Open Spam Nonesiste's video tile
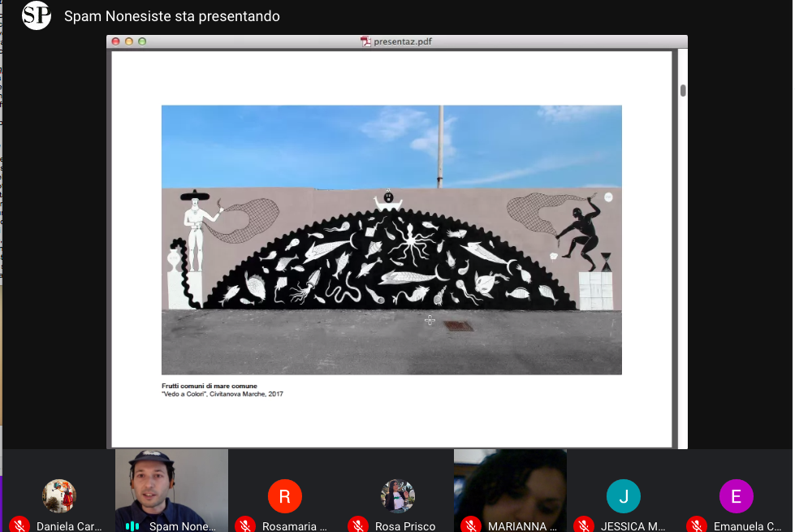This screenshot has height=532, width=795. (x=171, y=491)
